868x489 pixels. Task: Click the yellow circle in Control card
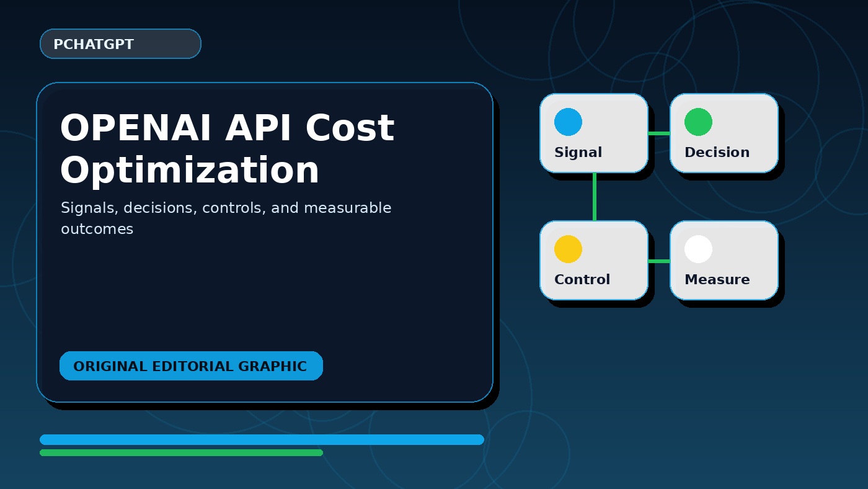pos(568,249)
